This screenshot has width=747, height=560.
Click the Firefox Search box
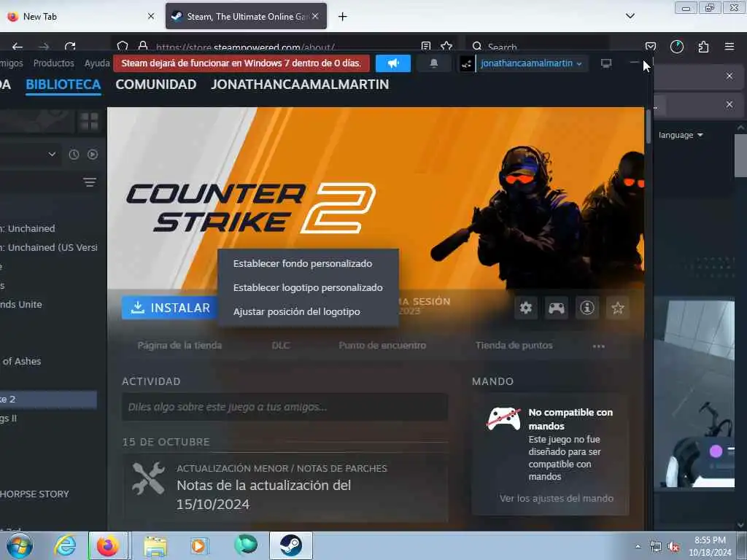537,47
